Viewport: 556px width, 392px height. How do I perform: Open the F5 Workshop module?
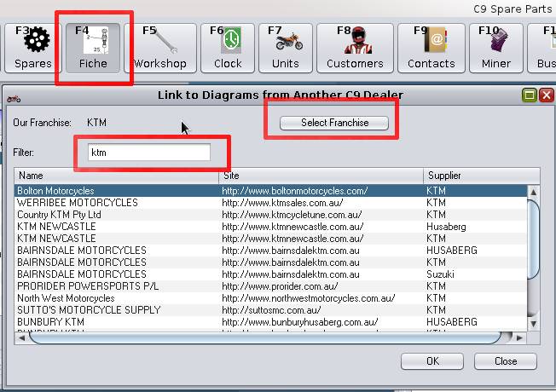(x=159, y=49)
